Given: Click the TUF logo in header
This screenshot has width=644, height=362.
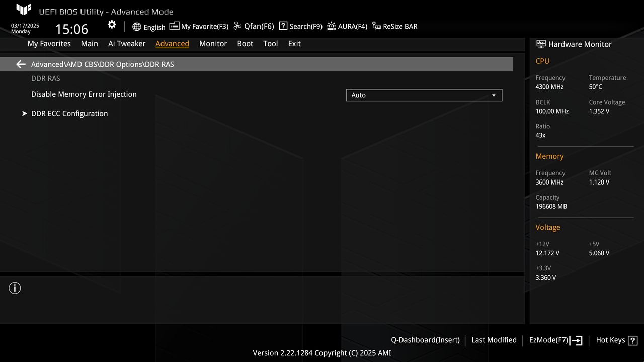Looking at the screenshot, I should [24, 10].
